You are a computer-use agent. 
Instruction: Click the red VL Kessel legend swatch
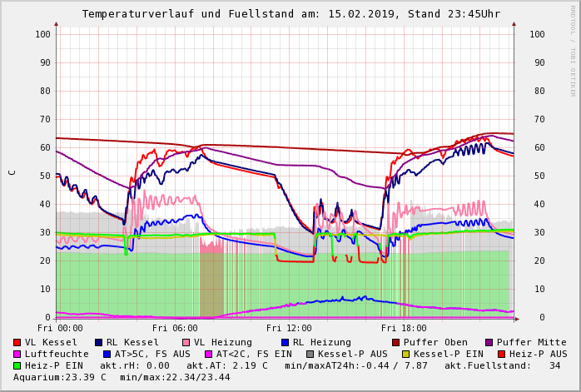click(x=17, y=342)
